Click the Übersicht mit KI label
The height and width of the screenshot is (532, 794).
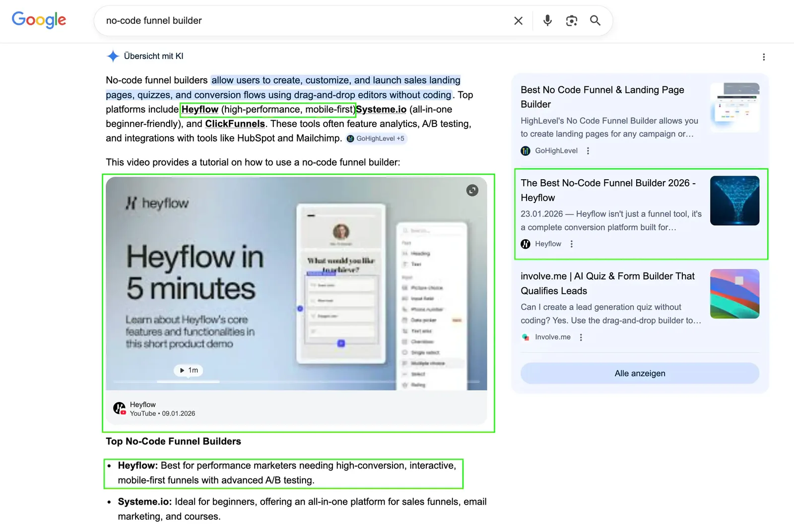154,56
